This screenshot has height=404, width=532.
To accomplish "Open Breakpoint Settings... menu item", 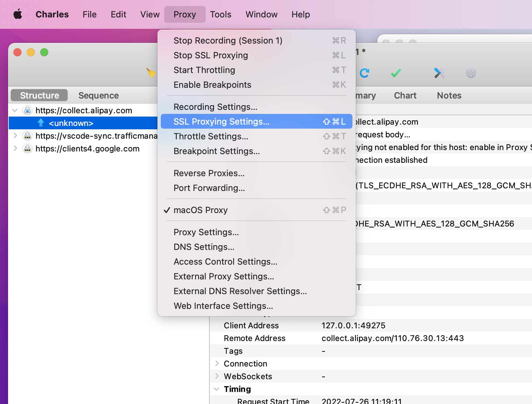I will click(x=257, y=151).
